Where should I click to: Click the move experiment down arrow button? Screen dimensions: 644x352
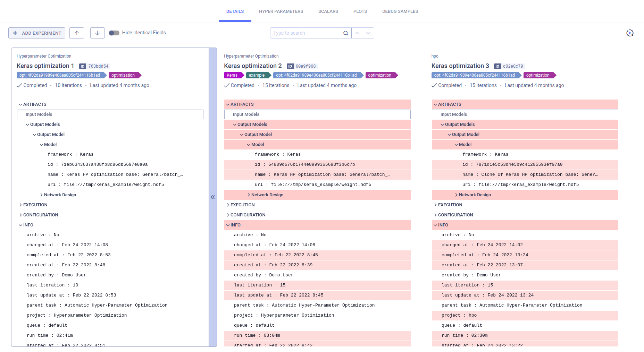click(98, 33)
